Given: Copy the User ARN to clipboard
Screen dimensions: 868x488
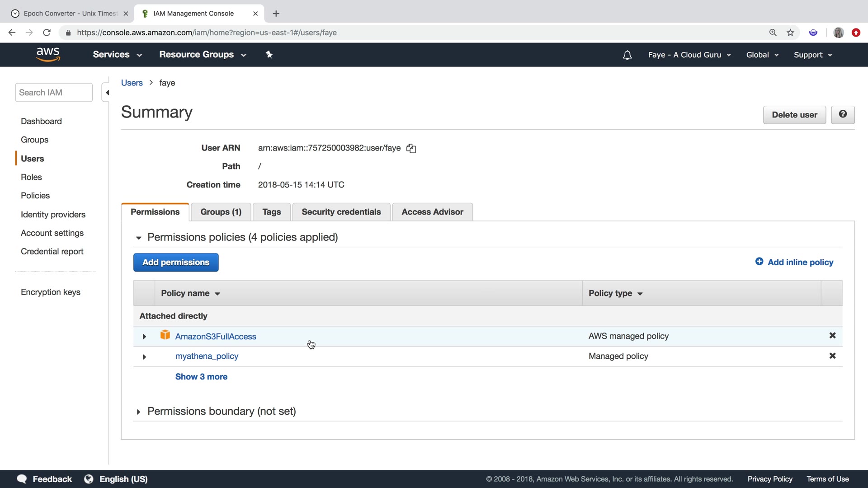Looking at the screenshot, I should pos(411,148).
